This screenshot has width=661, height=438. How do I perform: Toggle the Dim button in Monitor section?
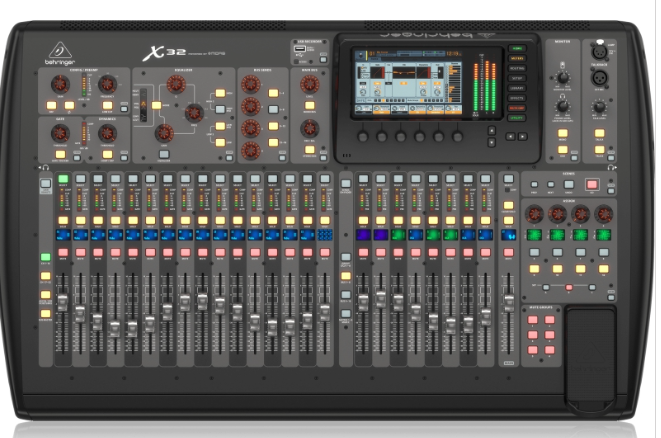point(563,150)
